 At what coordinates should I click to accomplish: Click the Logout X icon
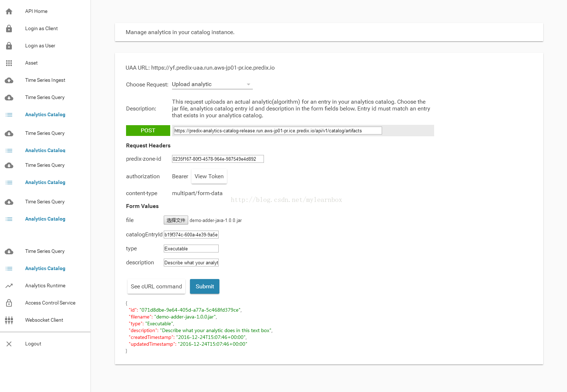click(9, 344)
